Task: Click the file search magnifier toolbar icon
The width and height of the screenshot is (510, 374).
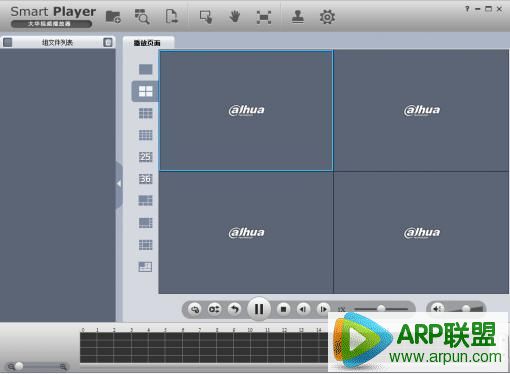Action: [x=142, y=17]
